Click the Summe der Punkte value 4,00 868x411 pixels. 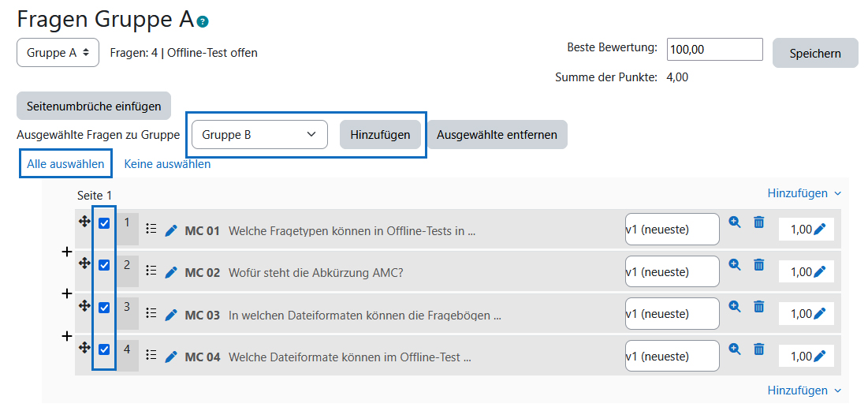(677, 77)
